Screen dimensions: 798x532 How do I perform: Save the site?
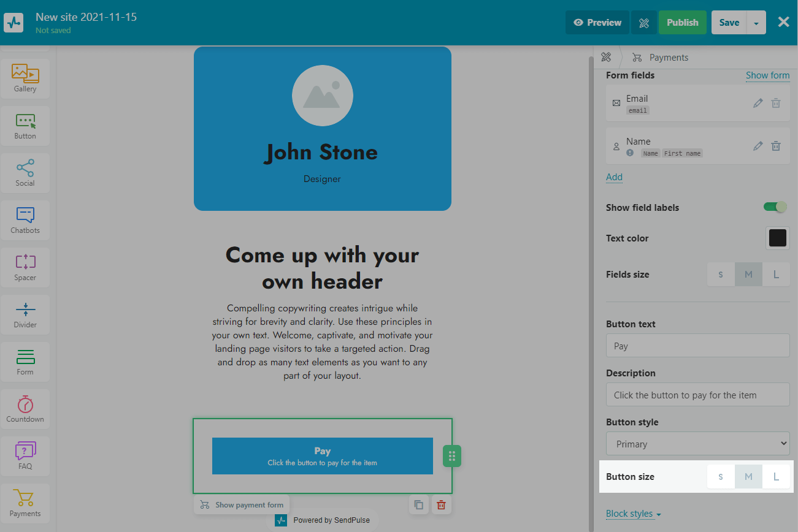[x=729, y=23]
